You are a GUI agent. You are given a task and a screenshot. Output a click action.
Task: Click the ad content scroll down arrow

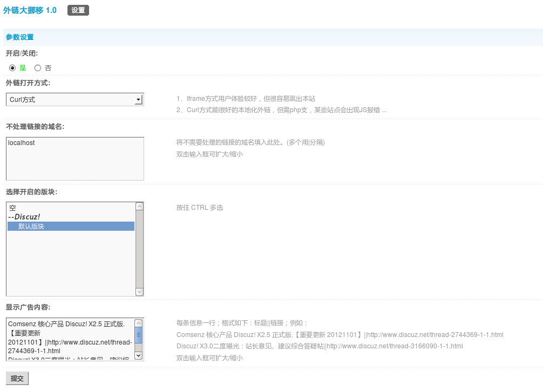coord(139,355)
